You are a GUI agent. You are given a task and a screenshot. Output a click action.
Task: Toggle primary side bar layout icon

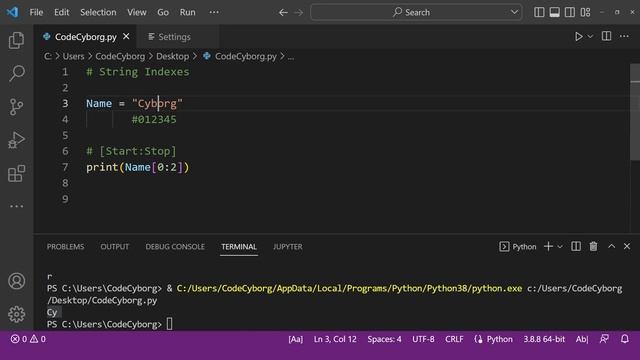point(539,12)
